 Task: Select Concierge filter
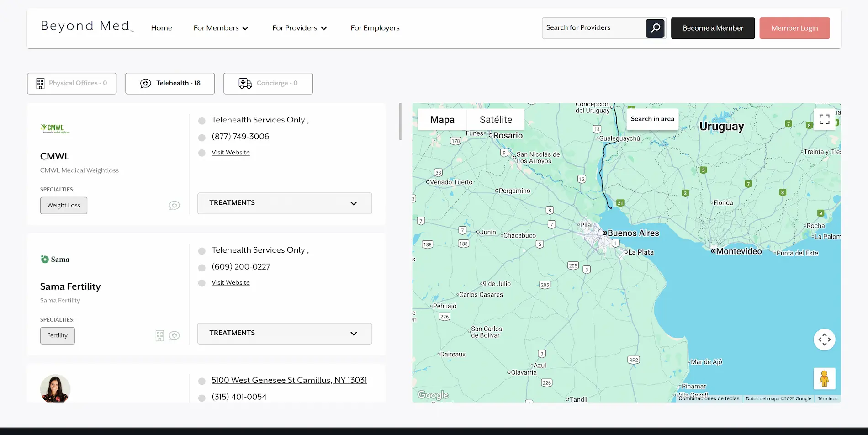[x=268, y=83]
